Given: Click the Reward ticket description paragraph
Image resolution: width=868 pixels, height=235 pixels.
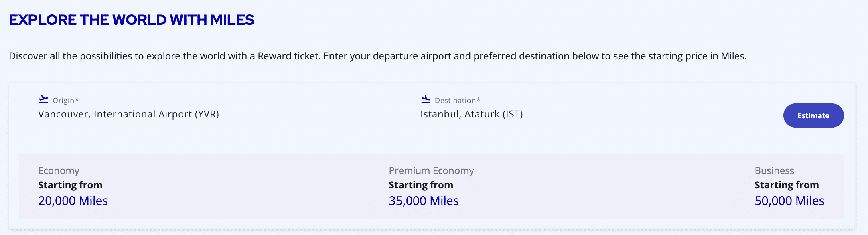Looking at the screenshot, I should coord(377,56).
